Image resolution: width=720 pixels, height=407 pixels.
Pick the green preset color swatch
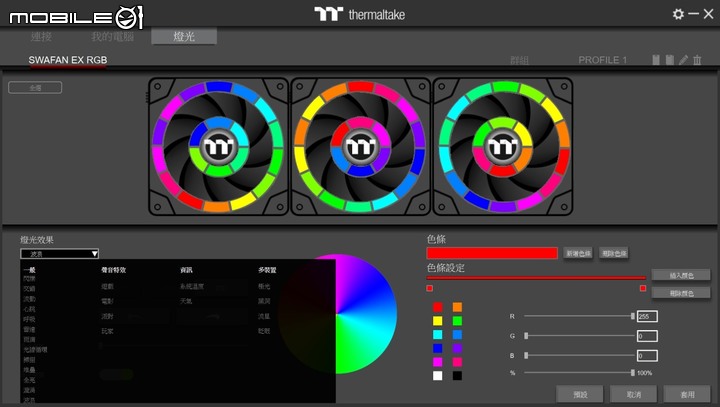(x=457, y=321)
